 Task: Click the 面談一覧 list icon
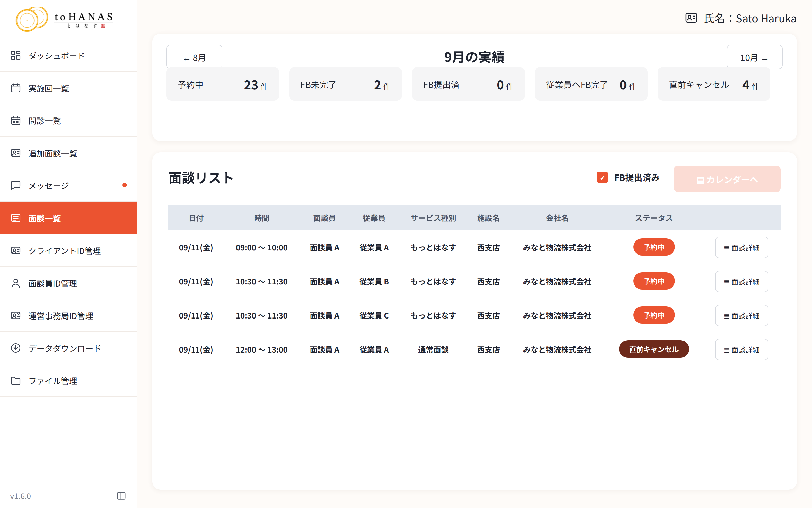15,218
